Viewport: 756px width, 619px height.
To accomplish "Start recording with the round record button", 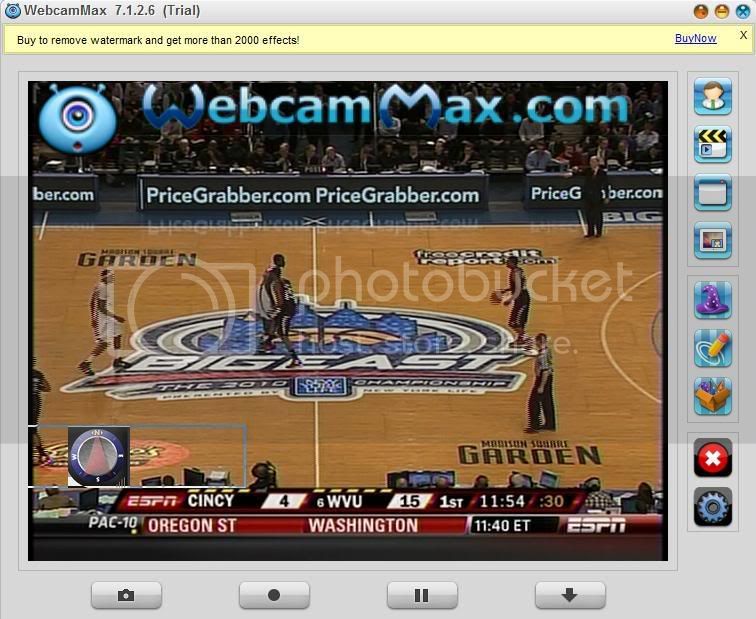I will (x=274, y=595).
